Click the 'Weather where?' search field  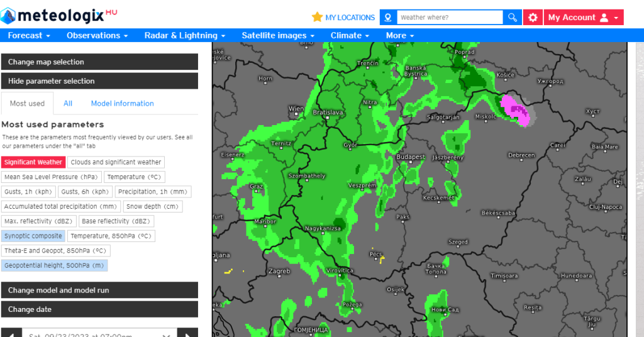450,18
